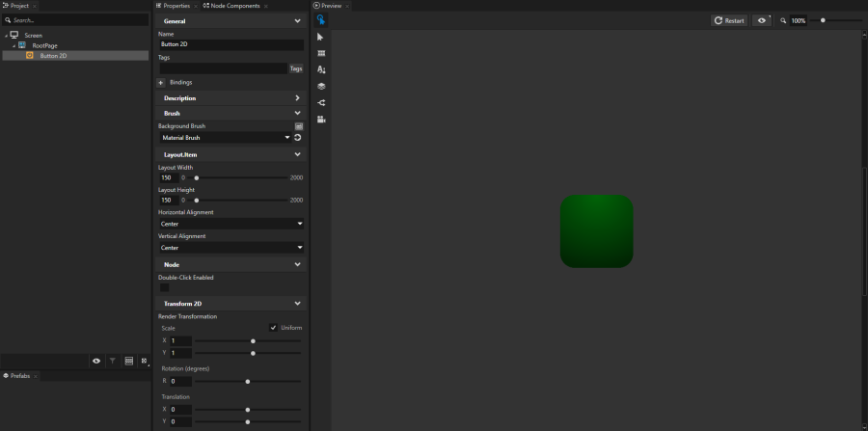Select RootPage in the project tree

pyautogui.click(x=44, y=45)
